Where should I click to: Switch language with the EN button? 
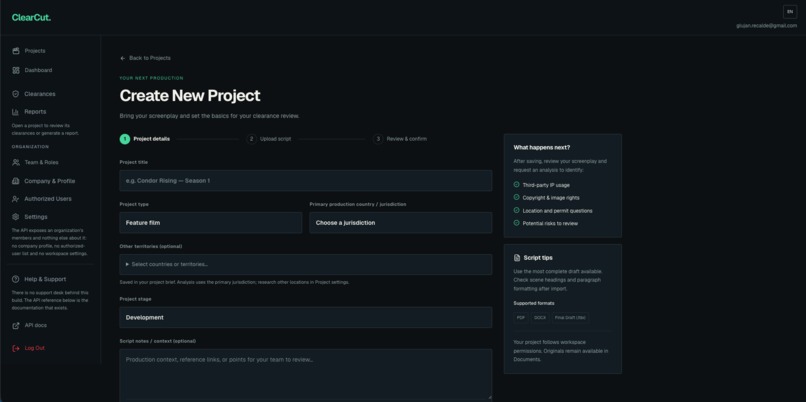[x=790, y=12]
